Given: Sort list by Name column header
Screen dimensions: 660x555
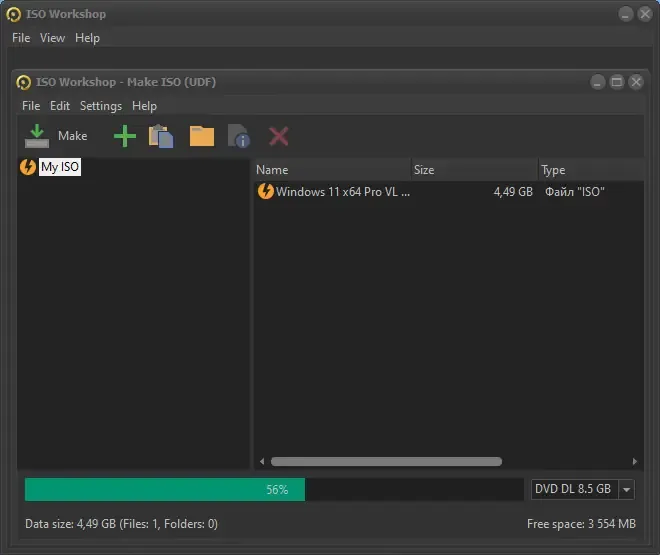Looking at the screenshot, I should click(x=333, y=170).
